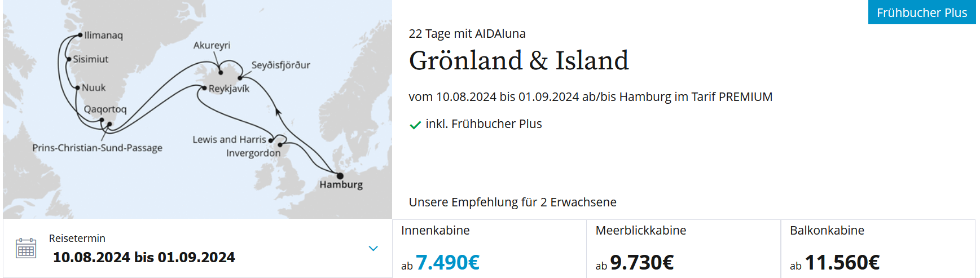Click the Nuuk port dot on map

click(77, 88)
